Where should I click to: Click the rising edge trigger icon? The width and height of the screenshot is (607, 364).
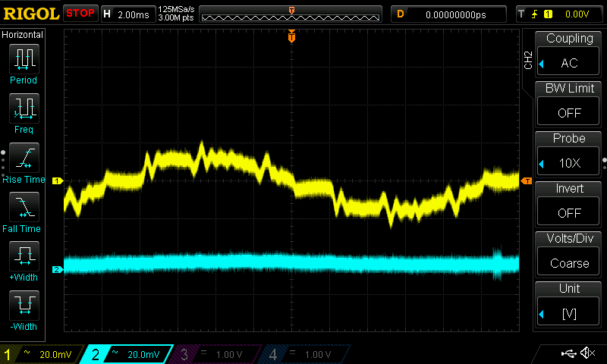535,14
